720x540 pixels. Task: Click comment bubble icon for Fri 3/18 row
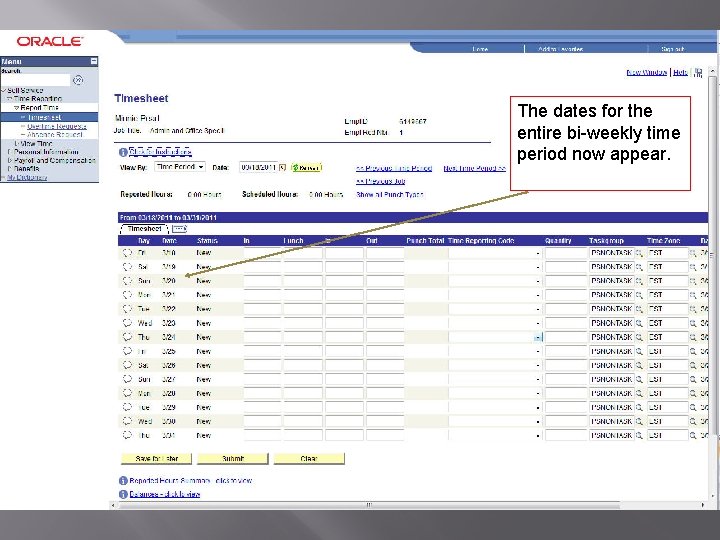[127, 253]
